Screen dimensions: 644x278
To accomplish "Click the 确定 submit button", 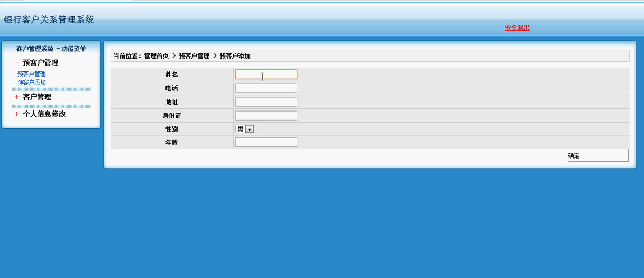I will [x=598, y=155].
